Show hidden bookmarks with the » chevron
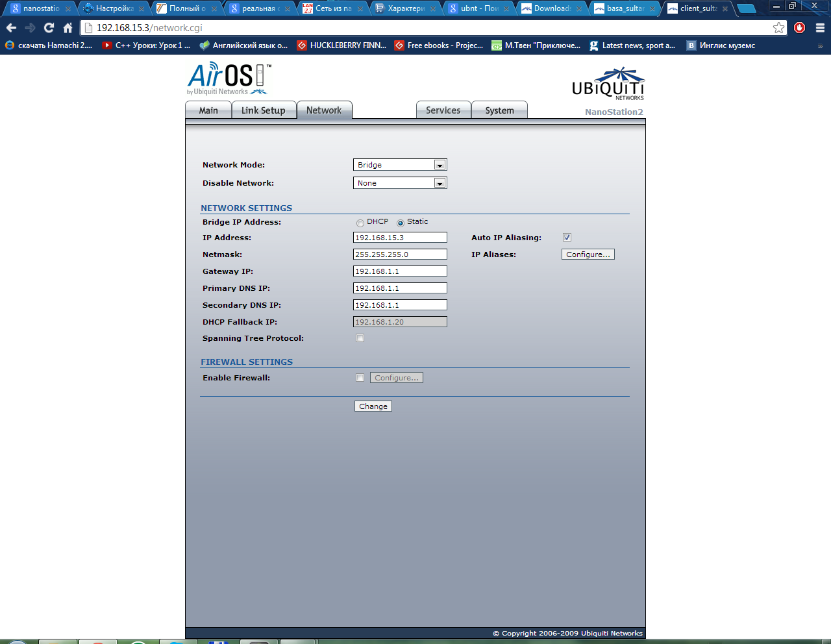Screen dimensions: 831x644 (820, 45)
